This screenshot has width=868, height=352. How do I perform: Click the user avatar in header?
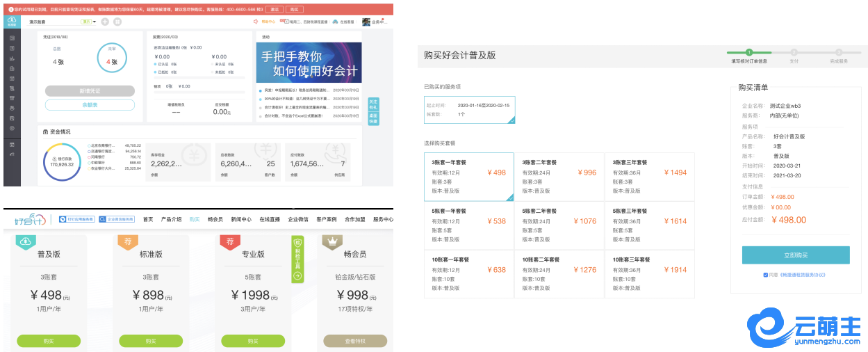[366, 22]
